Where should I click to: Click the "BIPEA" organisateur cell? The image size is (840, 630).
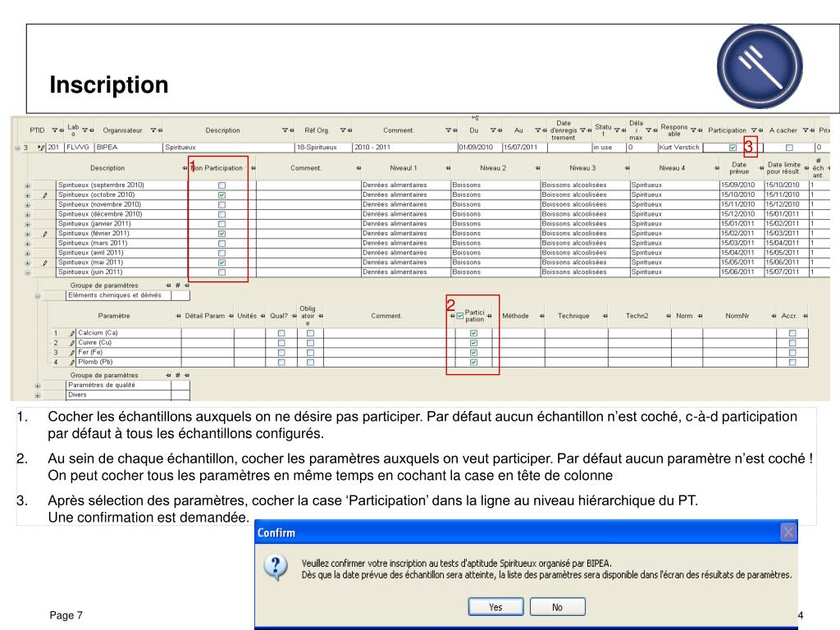click(129, 148)
